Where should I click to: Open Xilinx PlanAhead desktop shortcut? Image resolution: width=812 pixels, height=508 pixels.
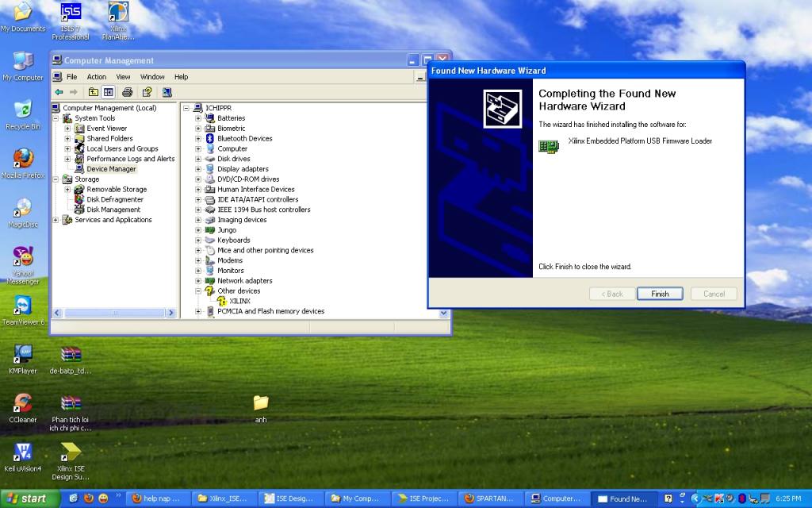point(119,21)
